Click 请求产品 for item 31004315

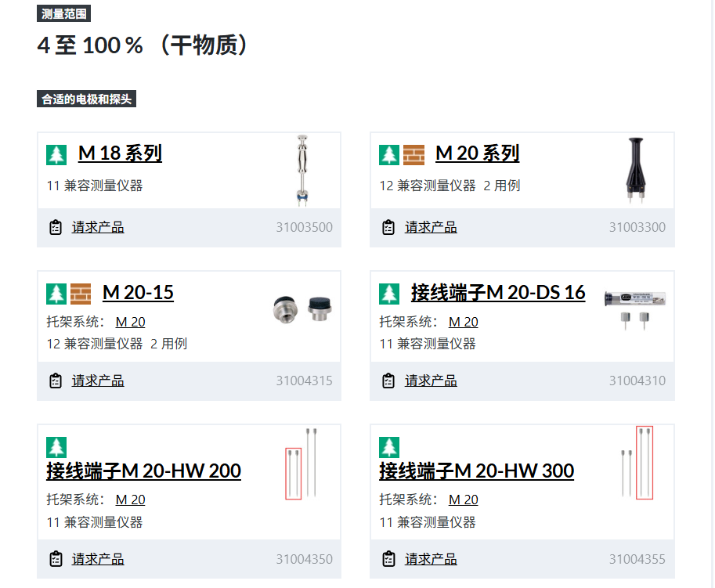(x=98, y=381)
